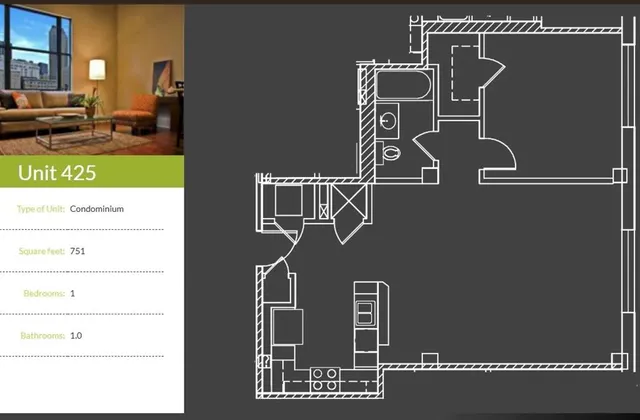This screenshot has width=640, height=420.
Task: Click the Type of Unit label
Action: point(41,209)
